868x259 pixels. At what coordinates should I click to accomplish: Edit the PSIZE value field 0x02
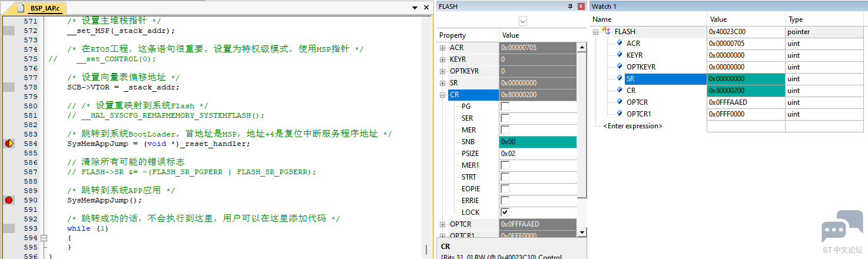click(538, 154)
